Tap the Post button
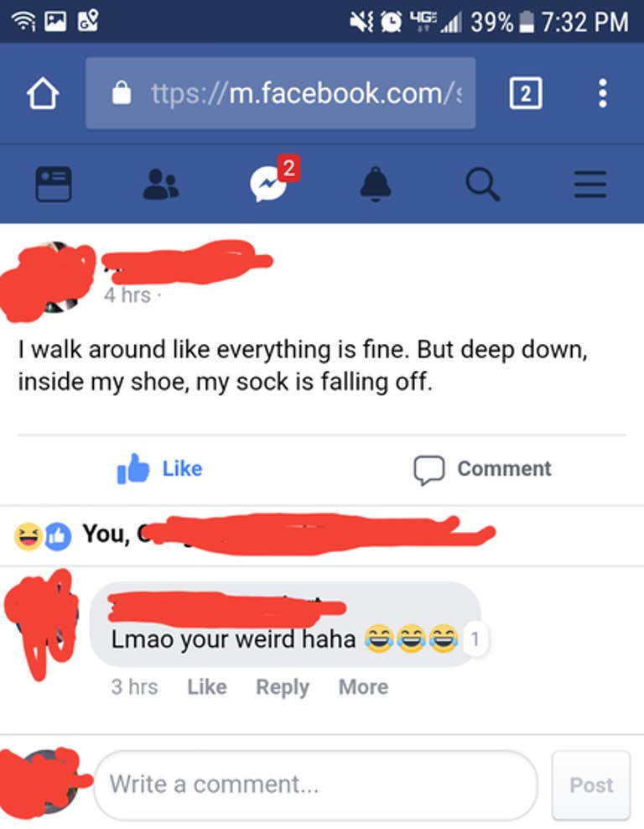The image size is (644, 829). pyautogui.click(x=591, y=785)
